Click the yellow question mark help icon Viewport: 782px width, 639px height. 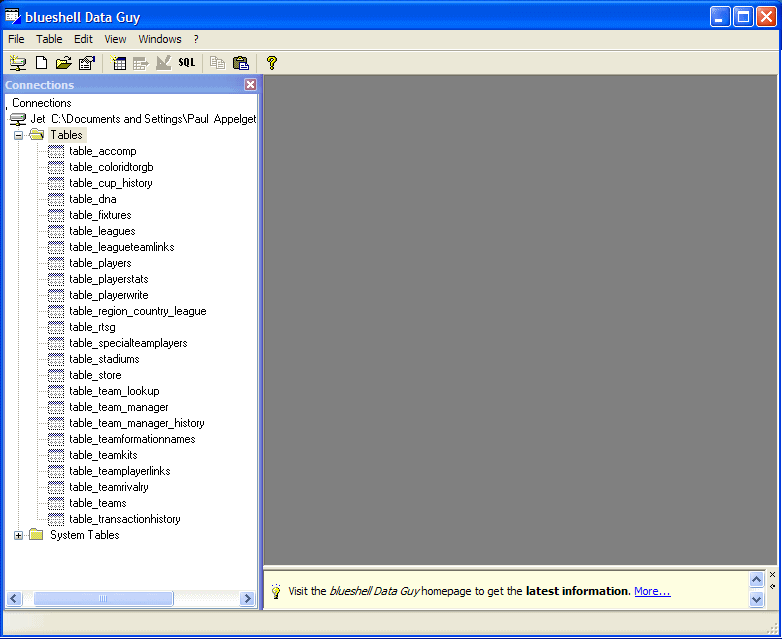271,63
